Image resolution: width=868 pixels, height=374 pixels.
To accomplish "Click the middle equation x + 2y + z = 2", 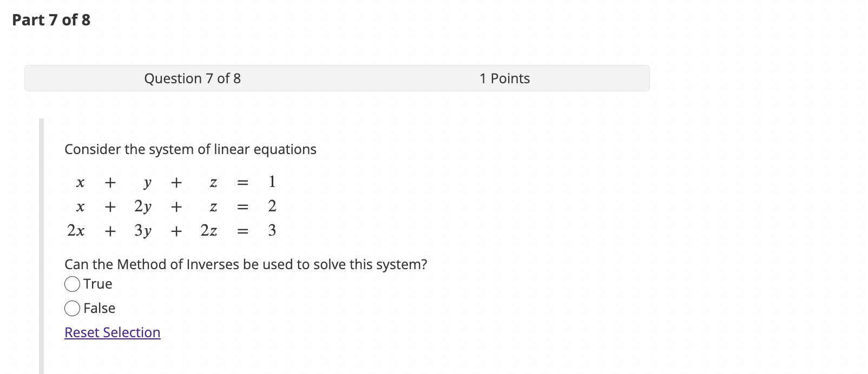I will coord(176,206).
